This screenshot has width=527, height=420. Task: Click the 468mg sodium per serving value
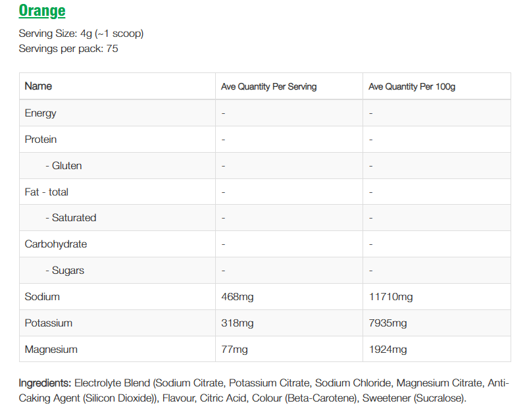pos(238,297)
